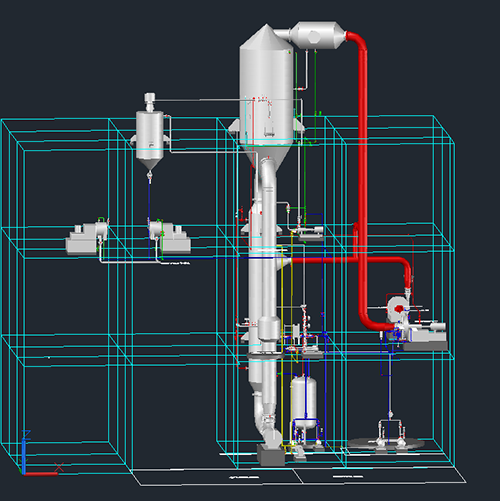Screen dimensions: 500x501
Task: Select the large red vertical vapor pipe
Action: [x=363, y=180]
